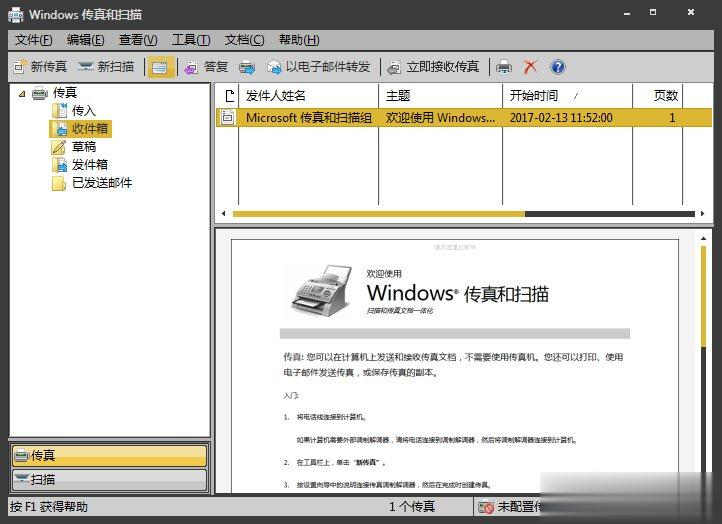Click the fax machine image in preview
The image size is (722, 524).
point(321,290)
